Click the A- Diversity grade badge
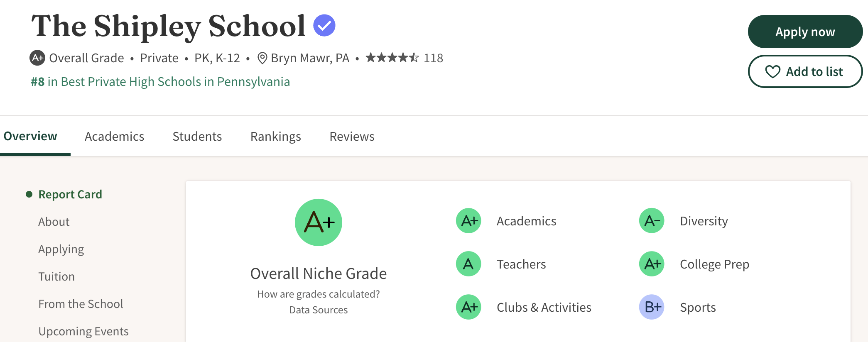 tap(652, 221)
